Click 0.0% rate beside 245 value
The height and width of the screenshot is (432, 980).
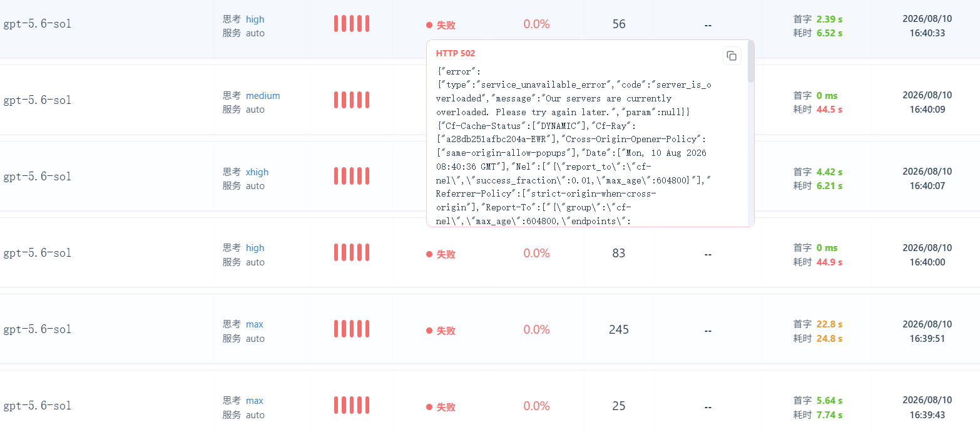point(536,329)
